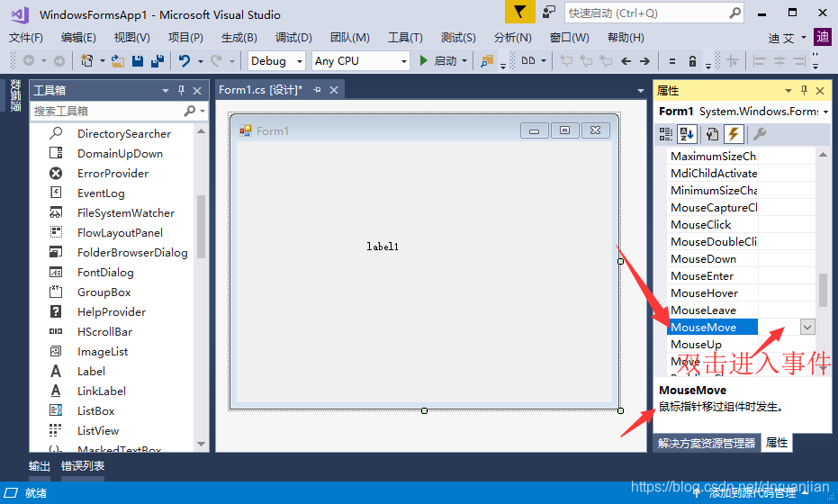
Task: Click the notification flag (feedback filter) icon
Action: [x=519, y=13]
